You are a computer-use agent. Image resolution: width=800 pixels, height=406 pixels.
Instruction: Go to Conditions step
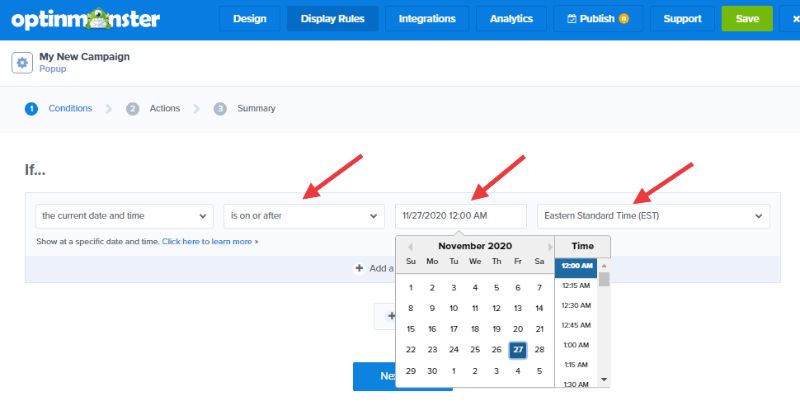point(59,109)
